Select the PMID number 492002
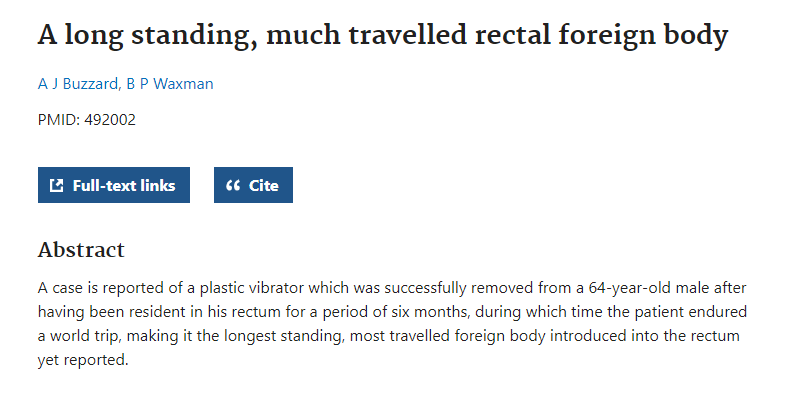Viewport: 790px width, 394px height. [x=110, y=120]
